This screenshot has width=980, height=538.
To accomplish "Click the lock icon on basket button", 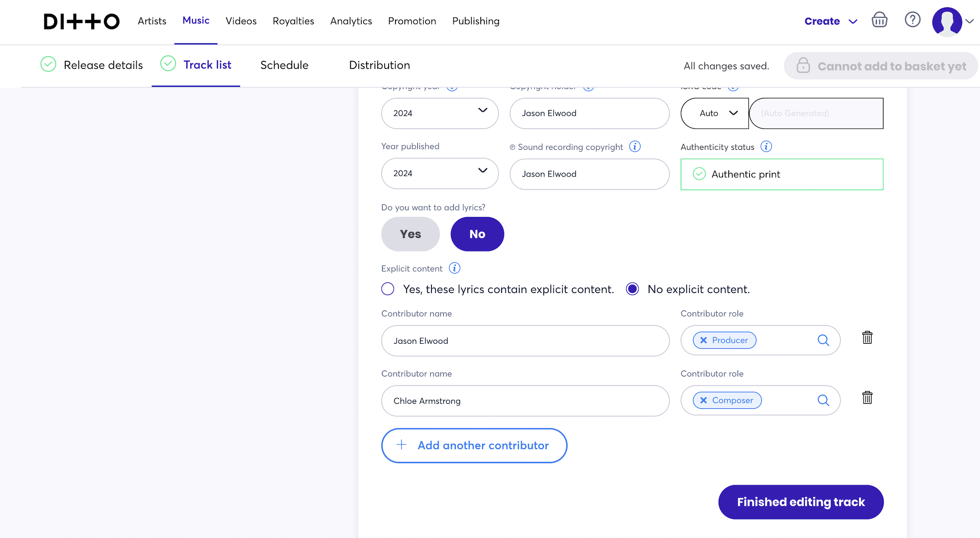I will click(x=803, y=65).
